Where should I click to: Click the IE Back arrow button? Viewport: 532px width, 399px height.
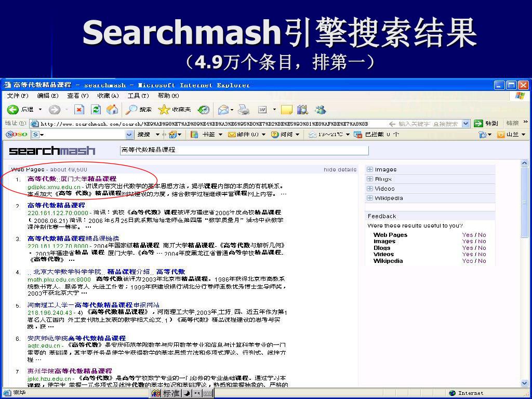[13, 109]
